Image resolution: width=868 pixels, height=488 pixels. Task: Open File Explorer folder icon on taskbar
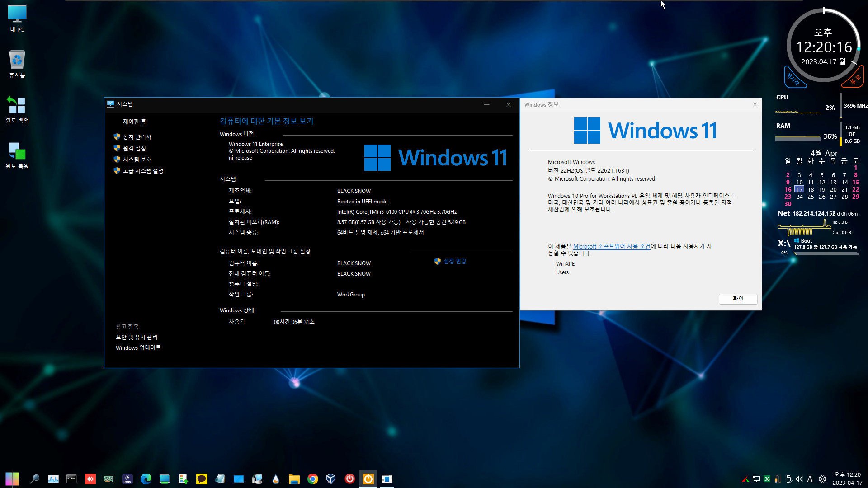coord(294,479)
